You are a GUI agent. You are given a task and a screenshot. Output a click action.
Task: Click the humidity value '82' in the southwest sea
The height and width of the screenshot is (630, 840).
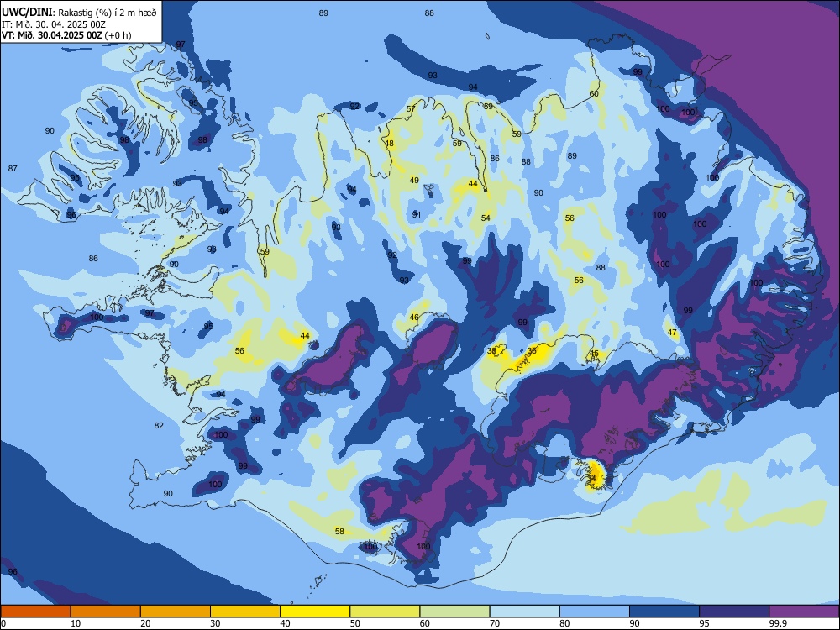(x=159, y=425)
